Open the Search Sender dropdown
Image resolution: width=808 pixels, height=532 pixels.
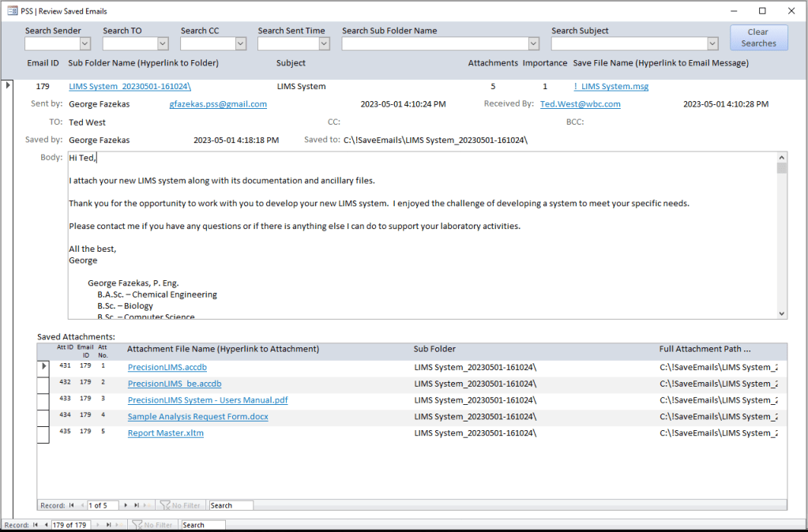pyautogui.click(x=85, y=43)
